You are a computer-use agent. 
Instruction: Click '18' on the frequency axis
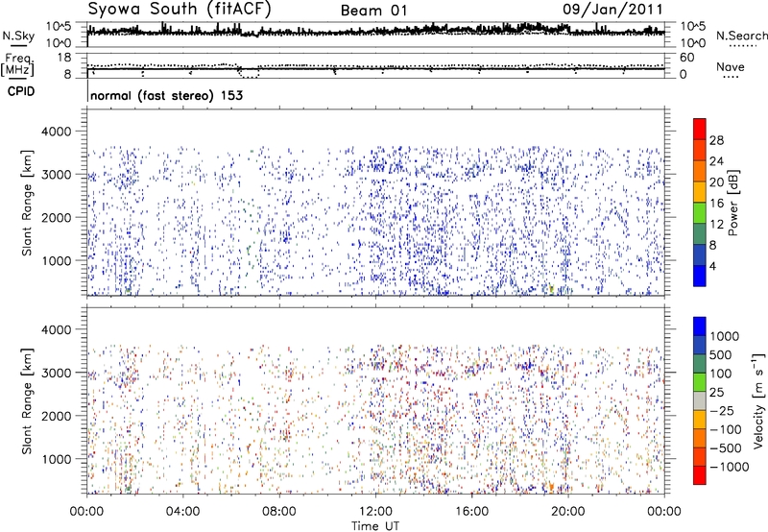[63, 58]
